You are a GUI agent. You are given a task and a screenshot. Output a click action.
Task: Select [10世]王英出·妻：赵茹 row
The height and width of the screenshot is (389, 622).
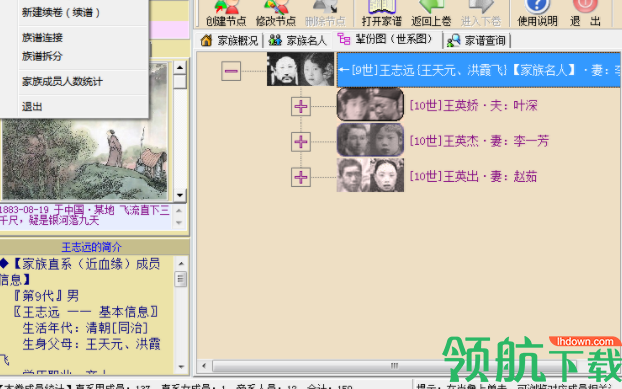pyautogui.click(x=473, y=176)
